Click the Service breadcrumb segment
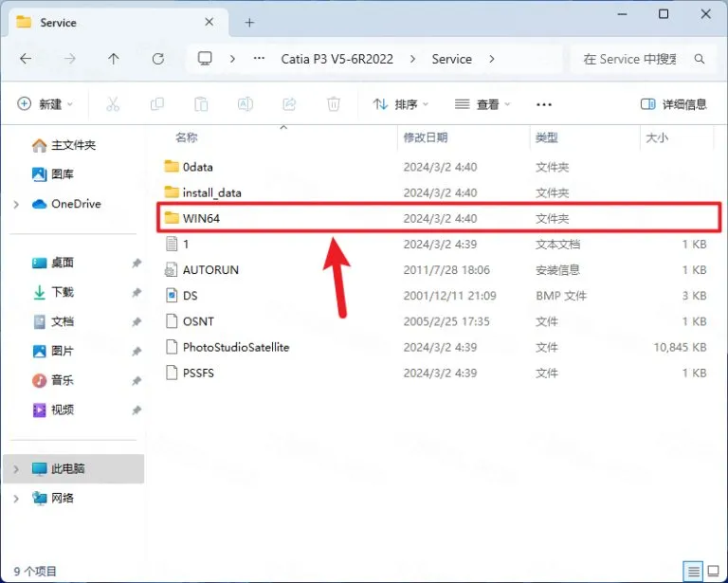728x583 pixels. tap(452, 59)
